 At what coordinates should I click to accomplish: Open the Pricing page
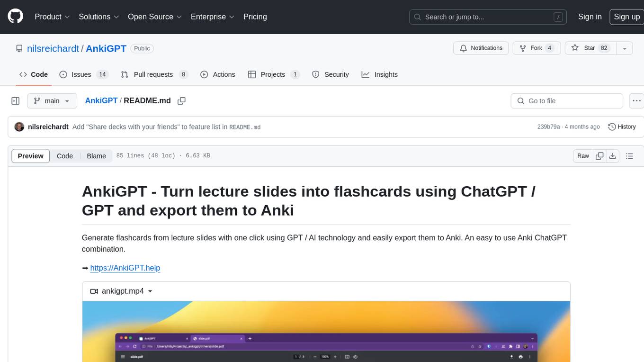[255, 17]
